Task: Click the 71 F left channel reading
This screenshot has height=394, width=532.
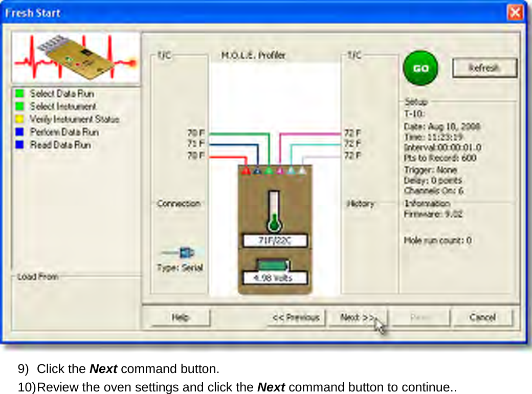Action: (196, 144)
